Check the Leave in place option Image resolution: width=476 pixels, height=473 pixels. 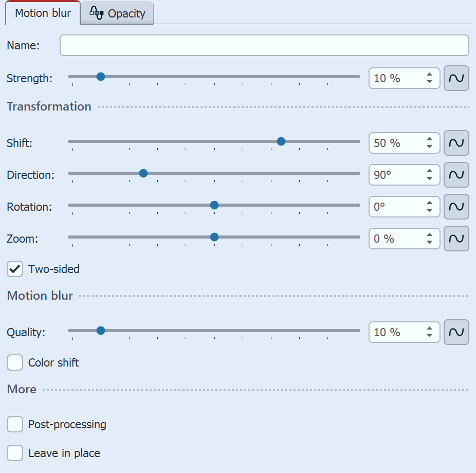click(x=15, y=453)
